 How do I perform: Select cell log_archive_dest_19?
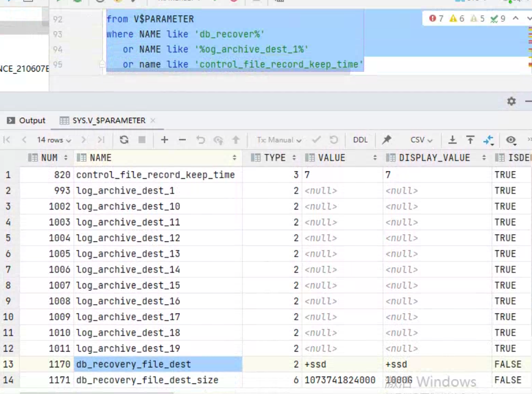(x=158, y=348)
